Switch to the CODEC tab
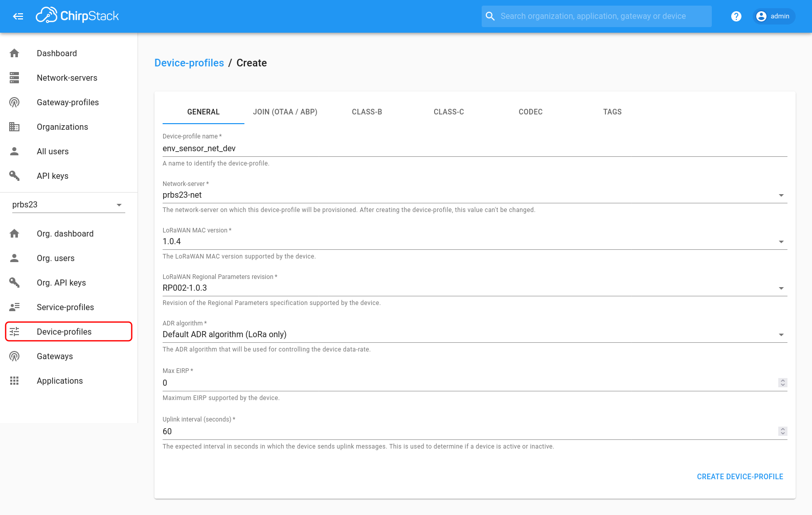 [531, 112]
